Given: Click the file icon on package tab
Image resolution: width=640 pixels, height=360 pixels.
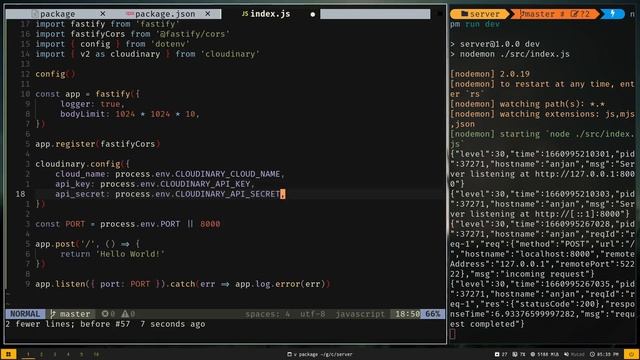Looking at the screenshot, I should (x=35, y=14).
